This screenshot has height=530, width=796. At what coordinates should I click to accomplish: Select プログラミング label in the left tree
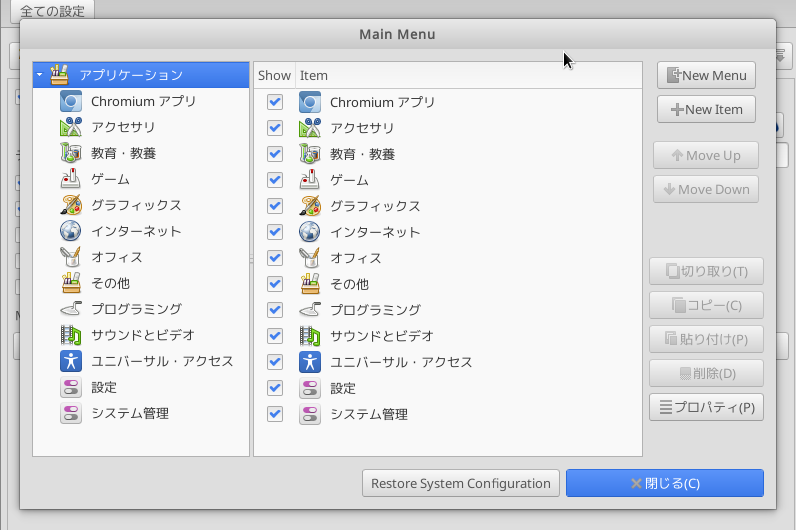click(137, 309)
